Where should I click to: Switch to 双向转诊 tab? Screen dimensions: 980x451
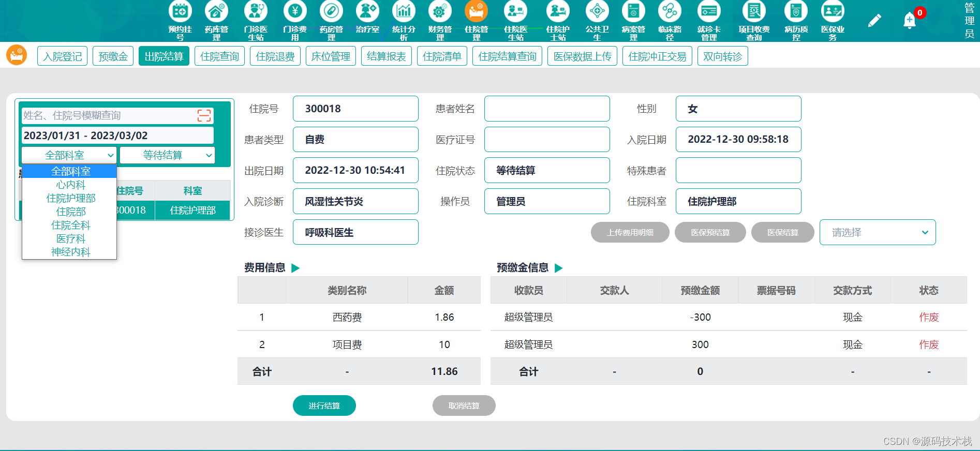pos(722,56)
